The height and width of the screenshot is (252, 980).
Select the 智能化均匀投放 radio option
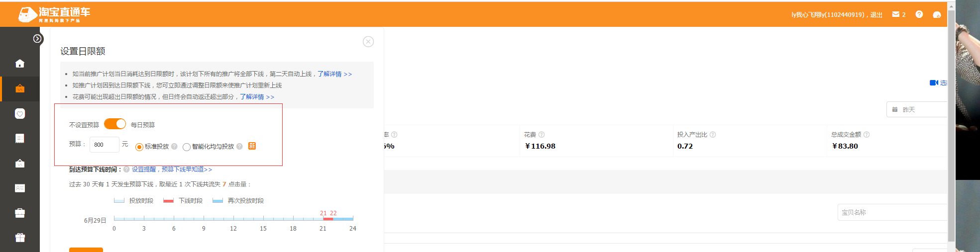click(187, 147)
